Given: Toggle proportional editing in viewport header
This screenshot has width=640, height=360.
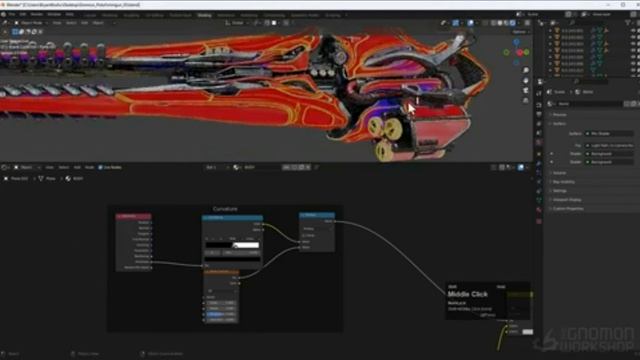Looking at the screenshot, I should point(286,23).
